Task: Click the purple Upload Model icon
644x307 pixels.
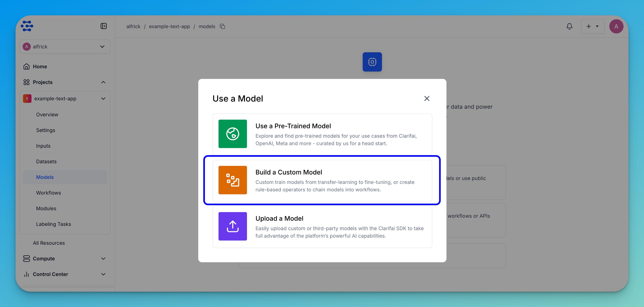Action: point(232,226)
